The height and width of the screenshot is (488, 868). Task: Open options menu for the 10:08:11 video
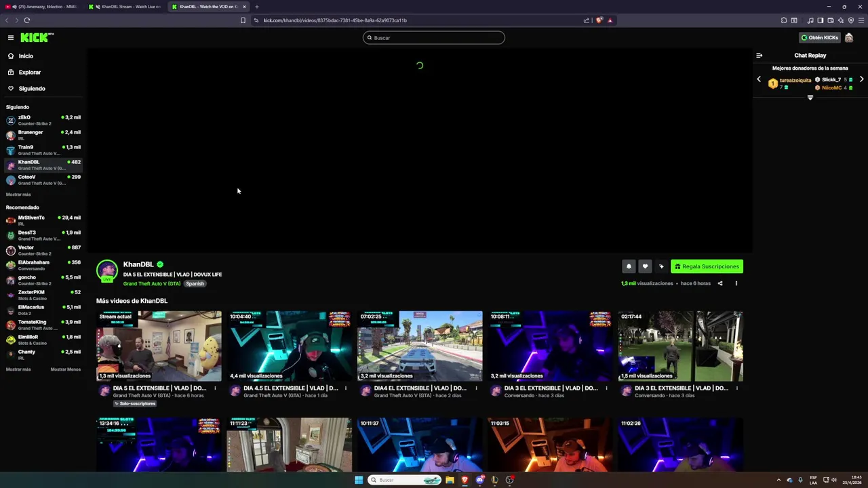pos(606,388)
